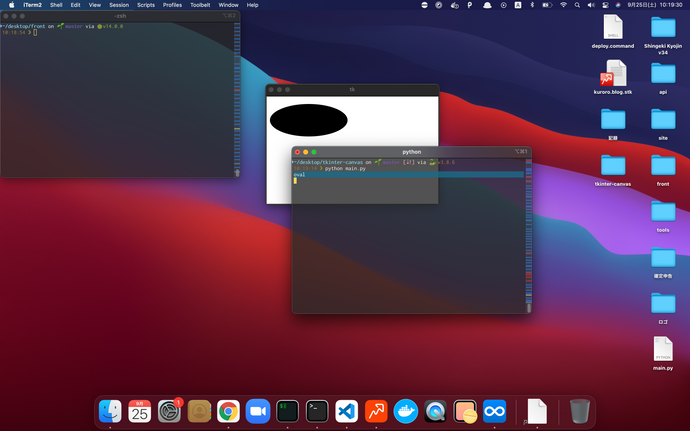Click the jump-to-bottom arrow in -zsh window

click(x=237, y=173)
